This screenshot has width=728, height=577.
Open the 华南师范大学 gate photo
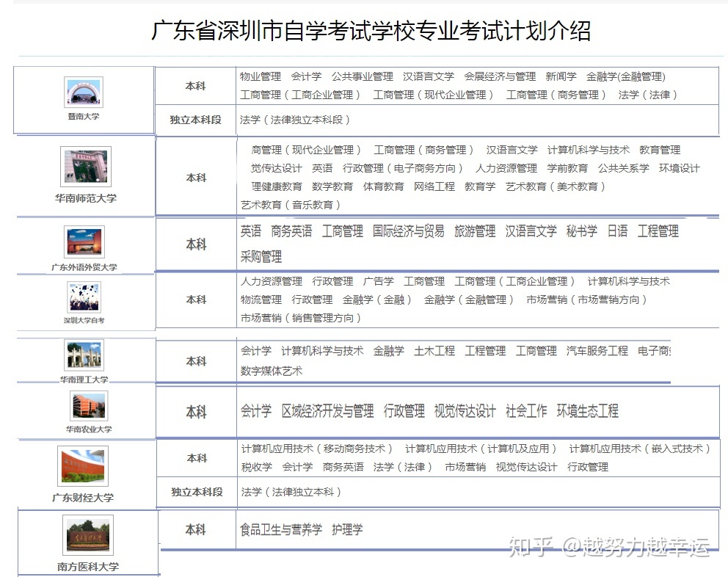(x=86, y=167)
